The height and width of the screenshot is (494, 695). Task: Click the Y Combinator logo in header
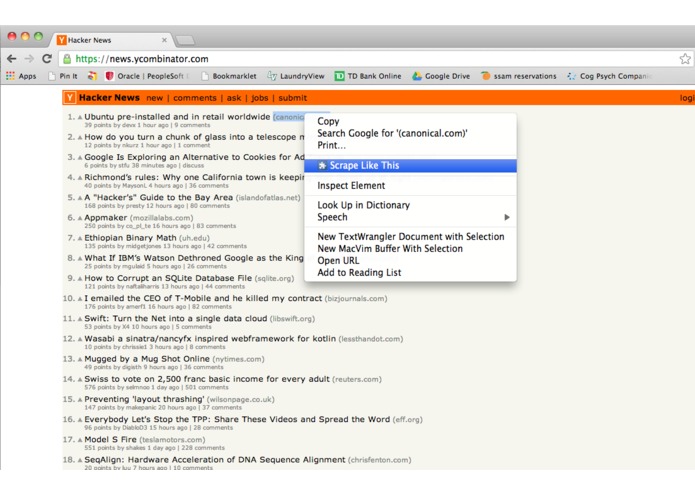(70, 97)
